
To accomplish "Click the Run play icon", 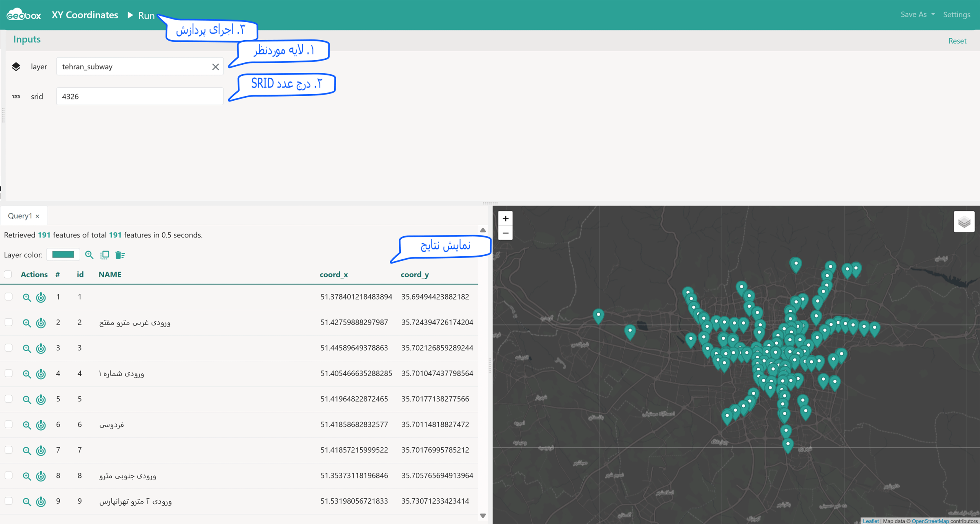I will click(130, 15).
